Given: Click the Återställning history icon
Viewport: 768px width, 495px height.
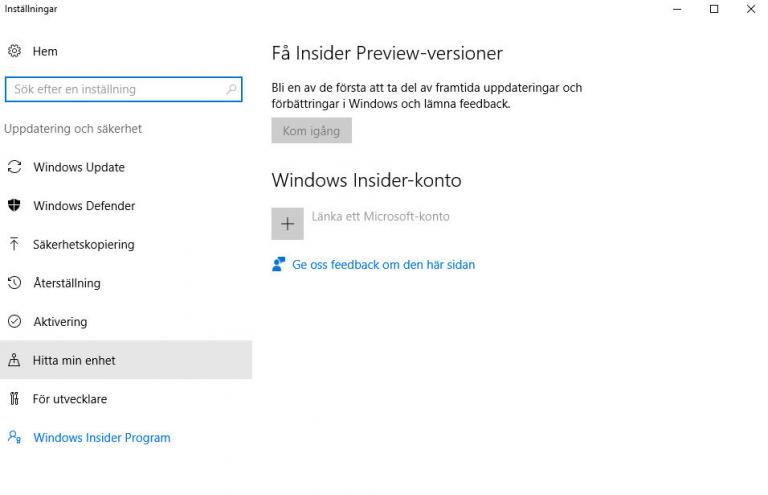Looking at the screenshot, I should 14,283.
